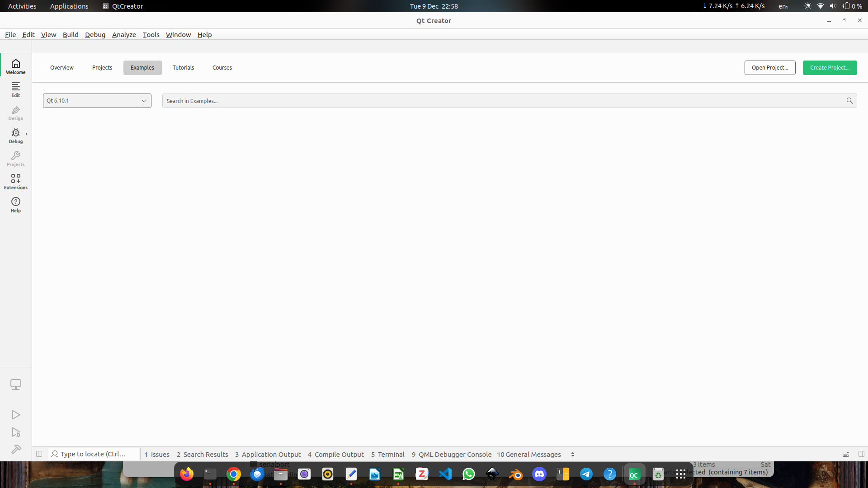Switch to the Tutorials tab
The width and height of the screenshot is (868, 488).
183,68
